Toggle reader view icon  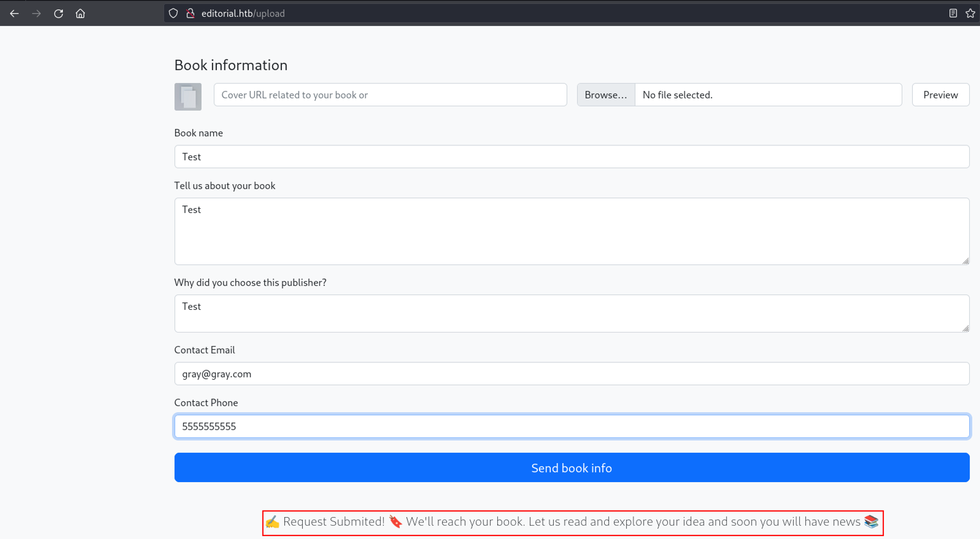coord(953,13)
